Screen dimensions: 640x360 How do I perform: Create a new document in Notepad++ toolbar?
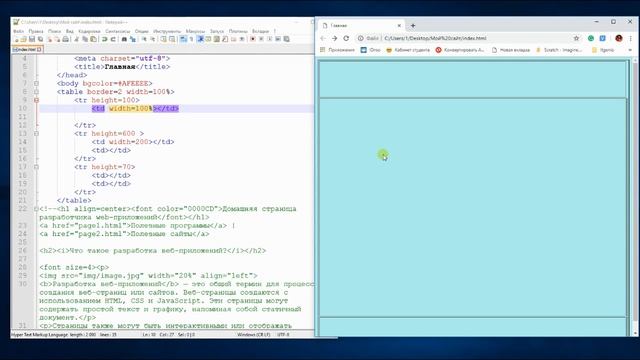pos(16,39)
